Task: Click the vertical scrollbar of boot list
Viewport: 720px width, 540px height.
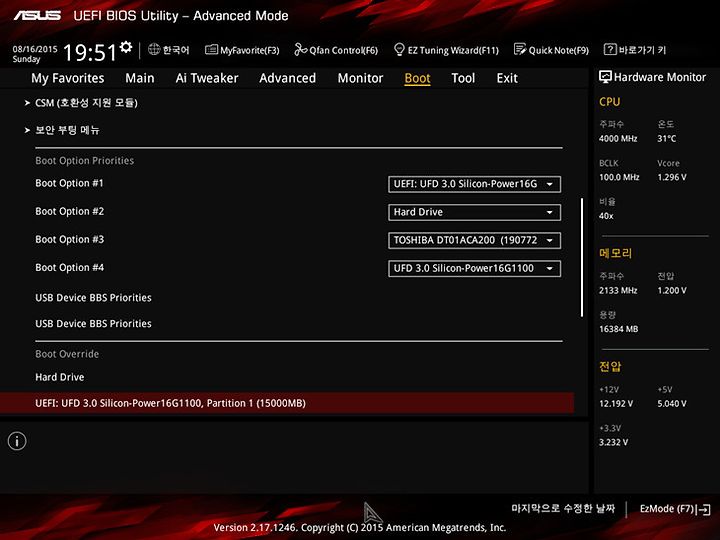Action: 582,257
